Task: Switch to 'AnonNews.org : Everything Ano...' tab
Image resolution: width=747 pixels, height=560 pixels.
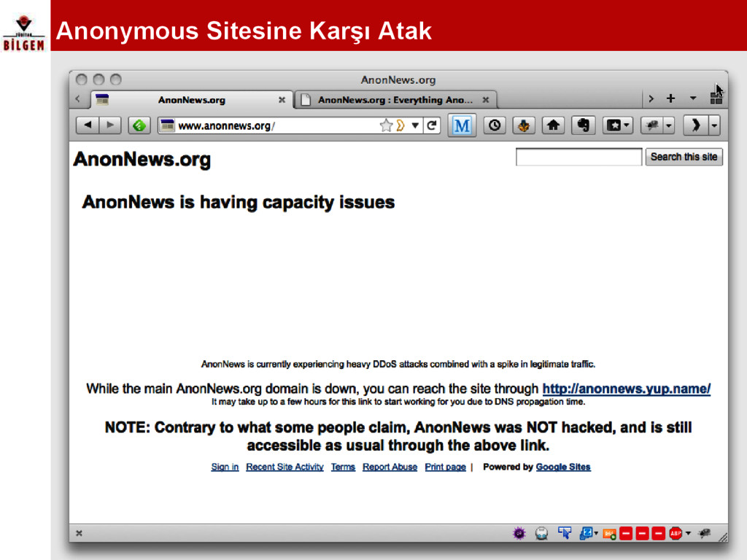Action: pyautogui.click(x=395, y=100)
